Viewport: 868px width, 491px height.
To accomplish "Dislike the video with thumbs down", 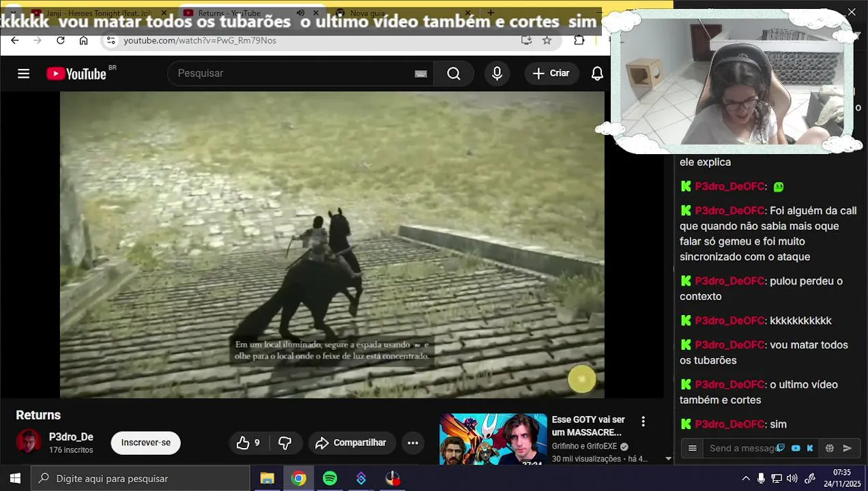I will [x=285, y=443].
